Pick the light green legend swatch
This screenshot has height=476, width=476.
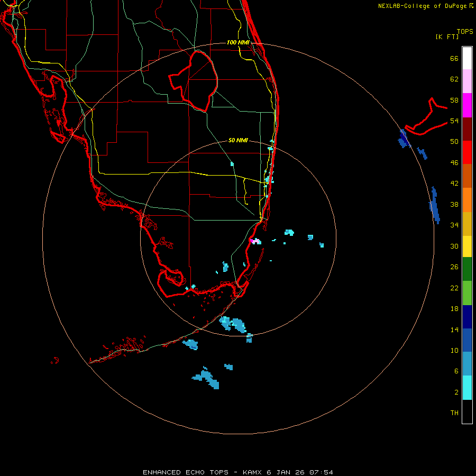coord(467,293)
